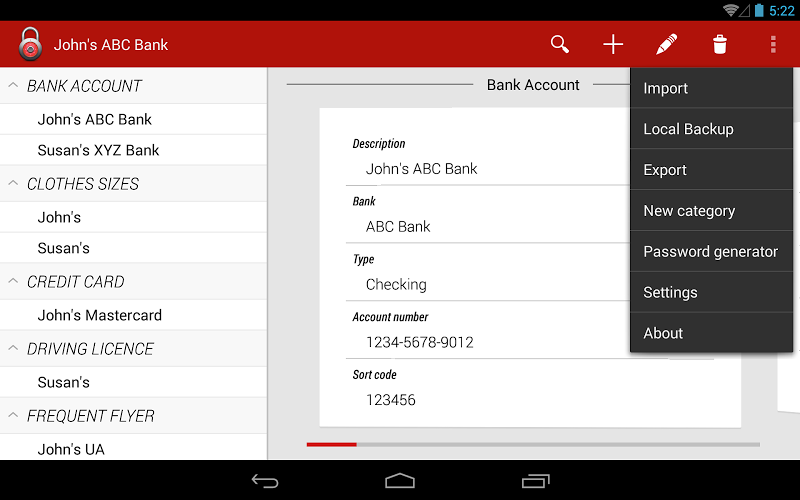The height and width of the screenshot is (500, 800).
Task: Delete entry with the trash icon
Action: (x=720, y=44)
